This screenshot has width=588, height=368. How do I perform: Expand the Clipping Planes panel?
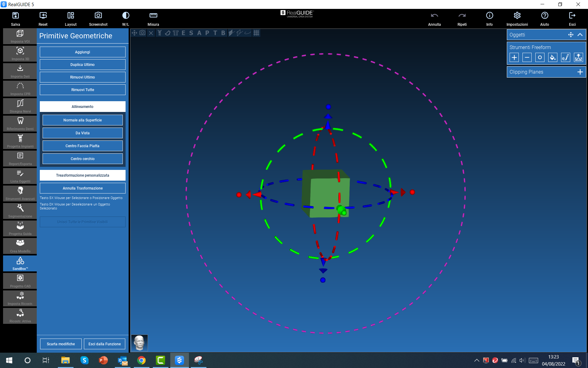[580, 72]
